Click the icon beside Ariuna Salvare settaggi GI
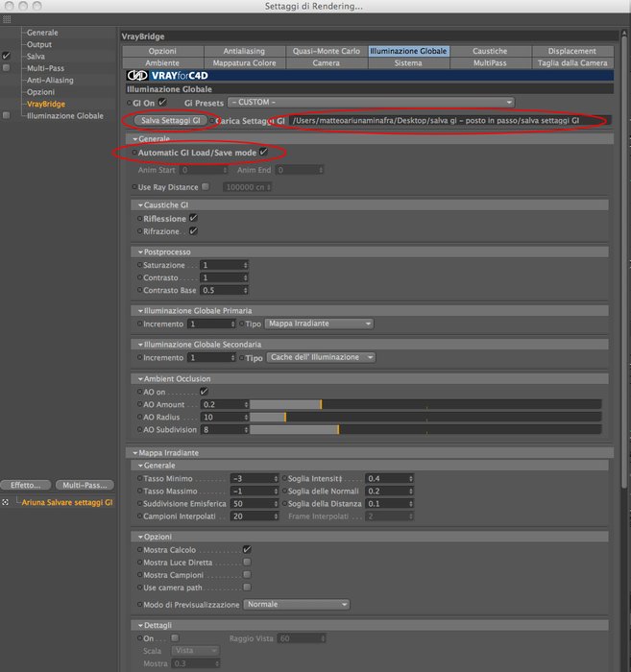The image size is (631, 672). 5,502
